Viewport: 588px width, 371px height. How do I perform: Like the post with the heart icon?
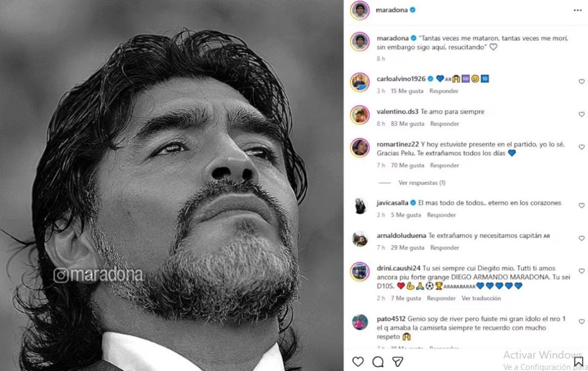pos(358,362)
